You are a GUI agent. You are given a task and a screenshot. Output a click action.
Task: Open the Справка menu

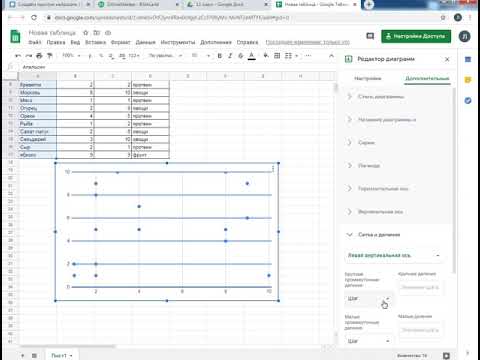[247, 42]
